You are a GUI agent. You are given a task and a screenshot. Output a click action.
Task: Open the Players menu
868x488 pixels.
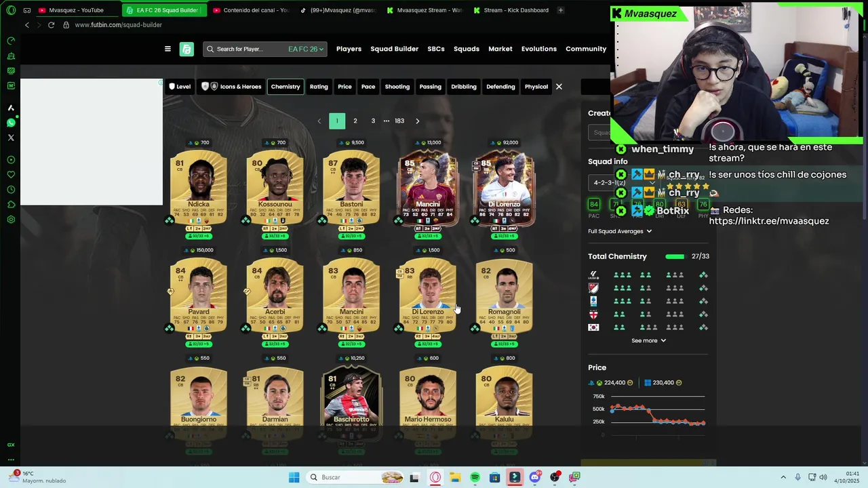click(349, 49)
